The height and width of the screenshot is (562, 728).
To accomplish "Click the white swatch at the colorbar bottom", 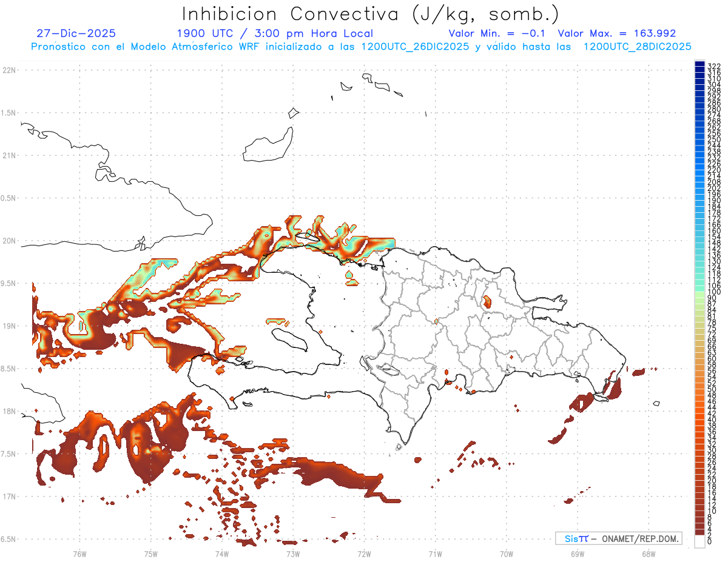I will (x=699, y=541).
